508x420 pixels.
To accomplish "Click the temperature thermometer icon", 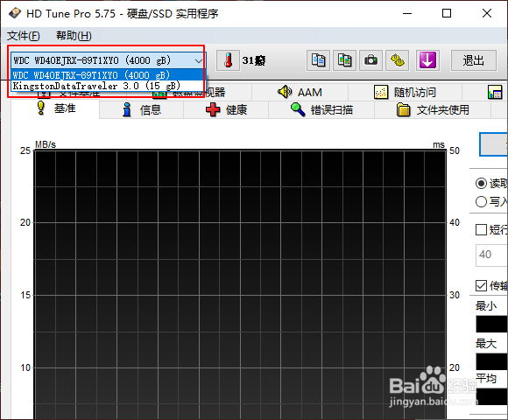I will pos(228,60).
